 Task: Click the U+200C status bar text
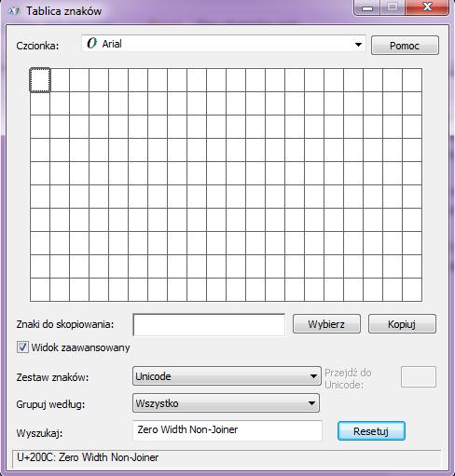88,457
